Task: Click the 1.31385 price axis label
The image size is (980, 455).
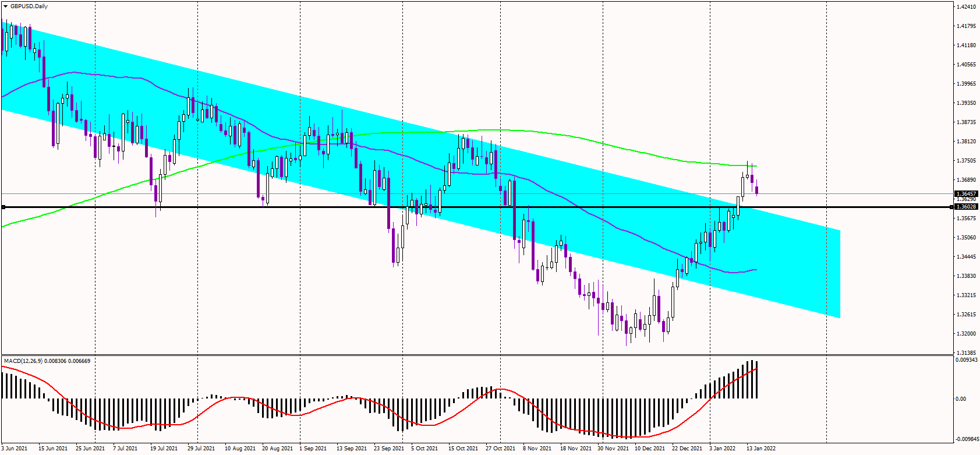Action: [x=966, y=353]
